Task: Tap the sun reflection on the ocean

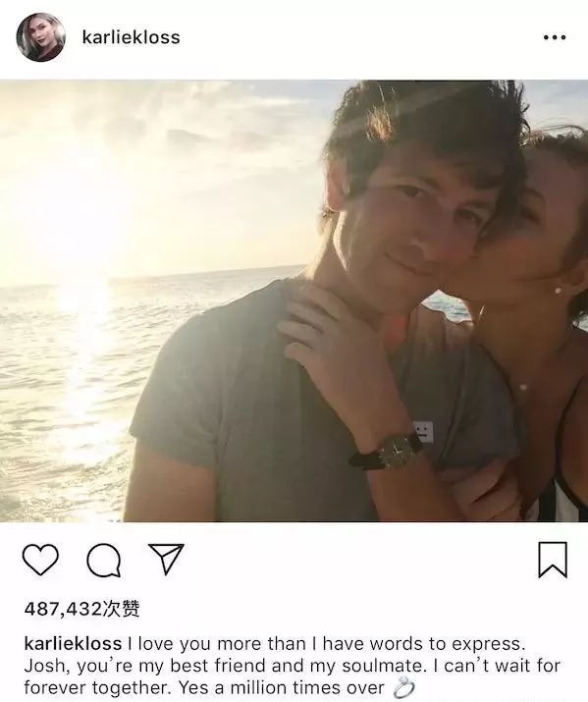Action: [87, 358]
